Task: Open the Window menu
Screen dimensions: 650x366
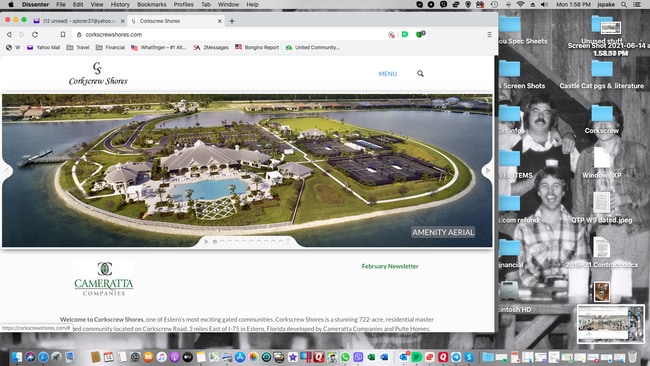Action: pyautogui.click(x=228, y=5)
